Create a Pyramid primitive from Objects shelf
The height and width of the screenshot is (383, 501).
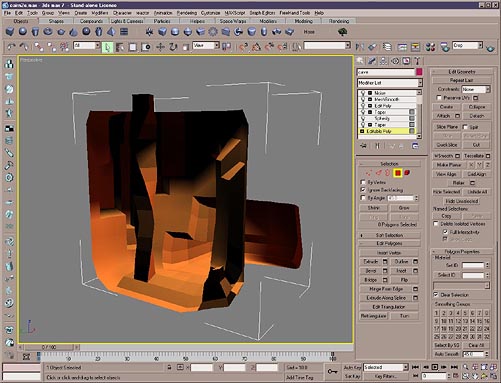pyautogui.click(x=111, y=32)
